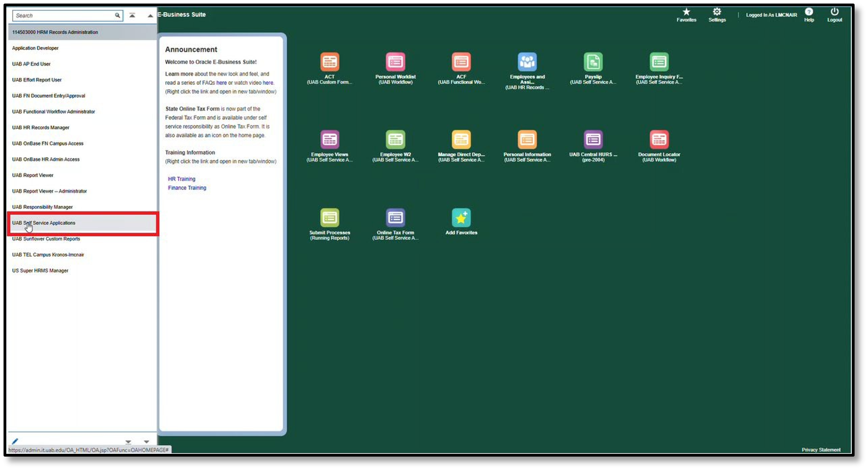This screenshot has width=868, height=470.
Task: Click the bottom down arrow in navigator
Action: coord(146,442)
